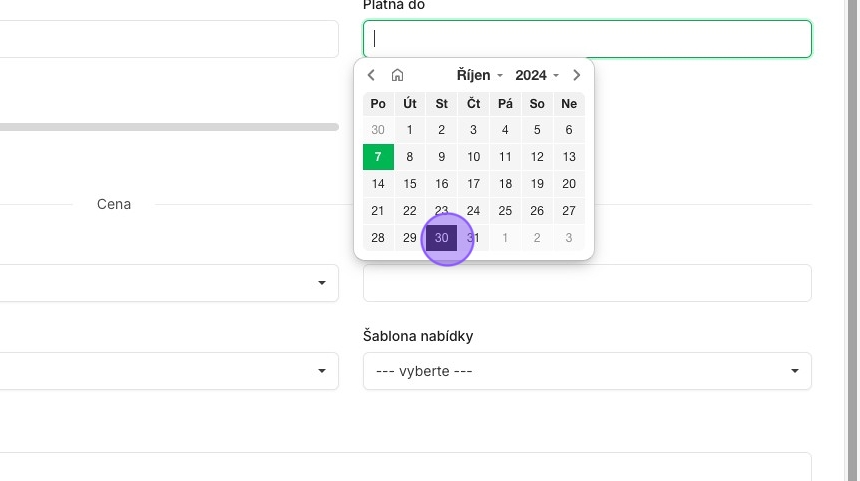Click the Platná do date input field

(587, 39)
